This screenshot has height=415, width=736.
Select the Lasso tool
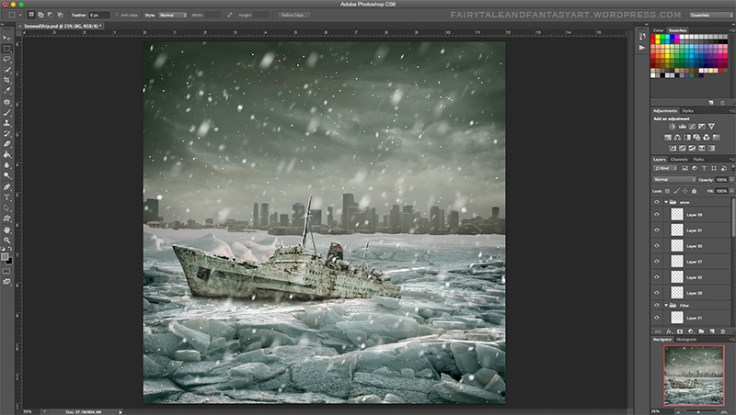[7, 59]
